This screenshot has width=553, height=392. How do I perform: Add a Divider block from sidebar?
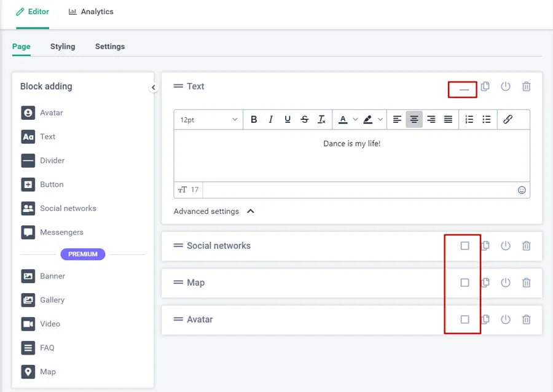tap(52, 160)
